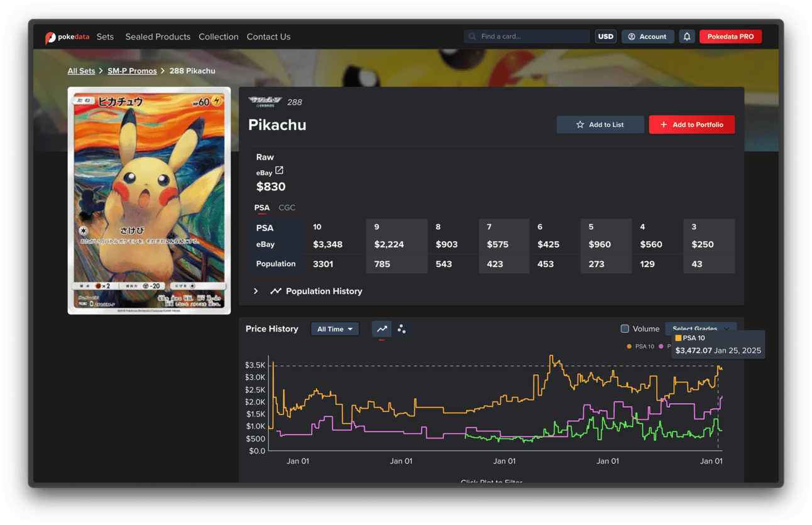The height and width of the screenshot is (525, 812).
Task: Click the PSA 9 eBay price $2,224
Action: point(389,244)
